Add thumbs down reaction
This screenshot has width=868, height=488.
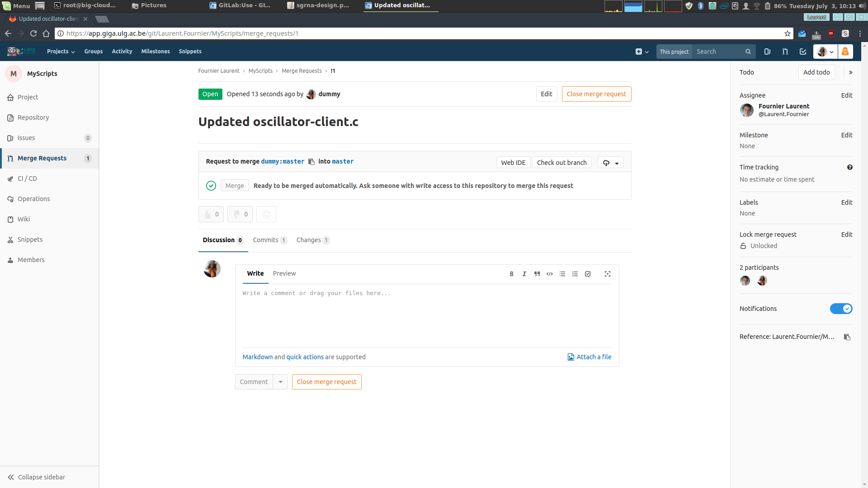click(x=240, y=214)
